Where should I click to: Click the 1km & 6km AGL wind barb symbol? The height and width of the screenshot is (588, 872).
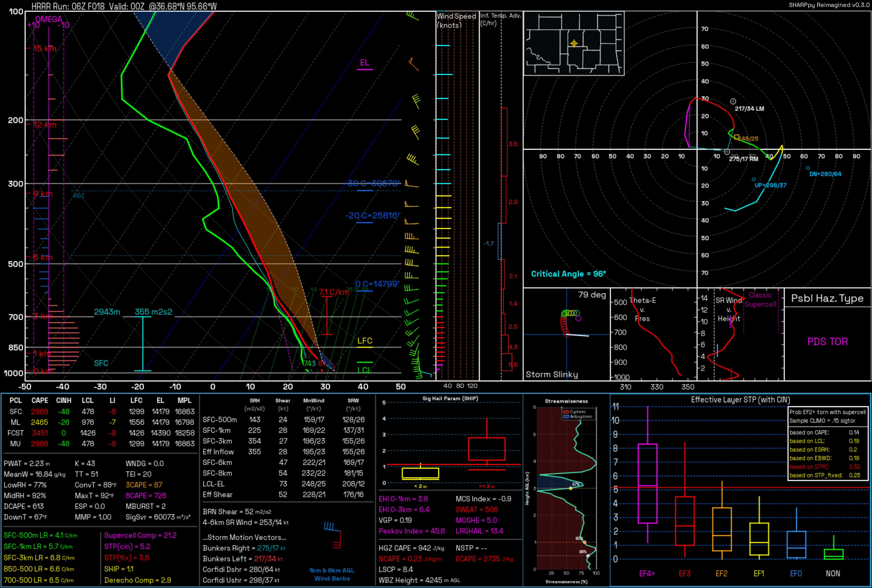[x=332, y=535]
